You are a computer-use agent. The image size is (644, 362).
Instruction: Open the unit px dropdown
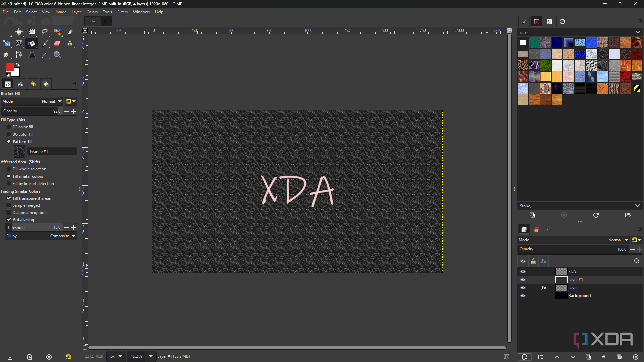[x=116, y=356]
